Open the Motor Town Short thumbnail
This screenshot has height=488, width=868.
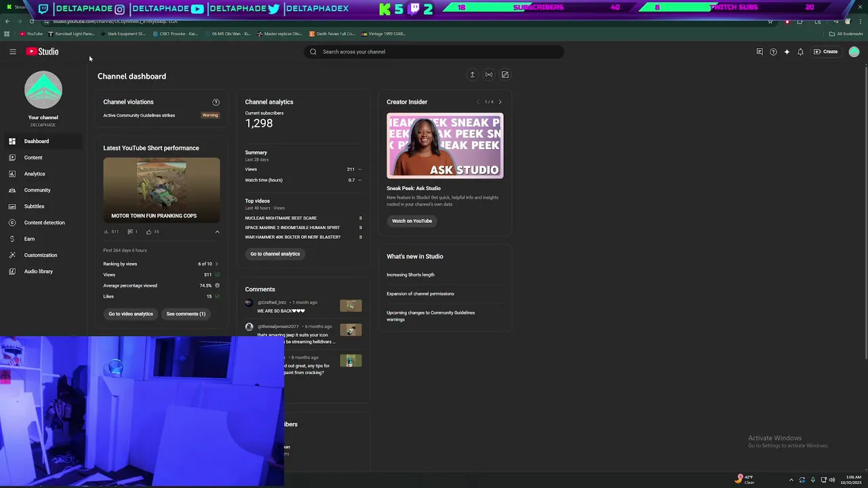[161, 190]
